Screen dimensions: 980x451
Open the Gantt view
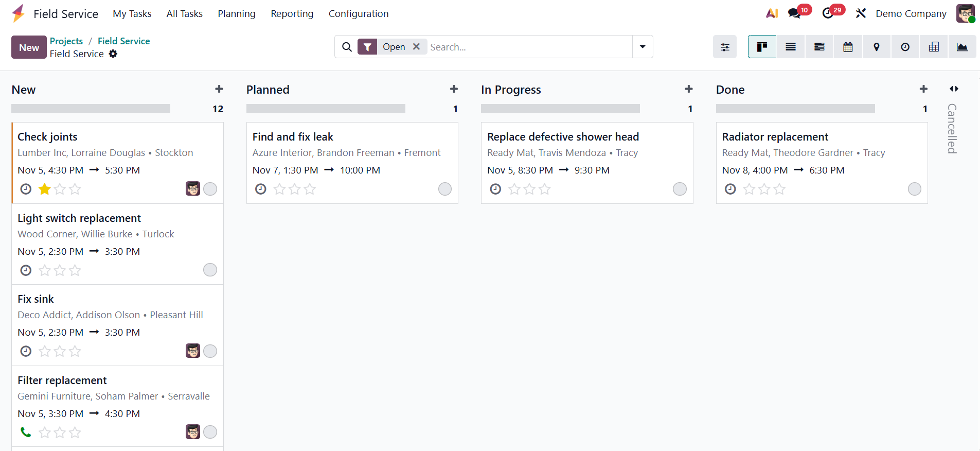(819, 47)
